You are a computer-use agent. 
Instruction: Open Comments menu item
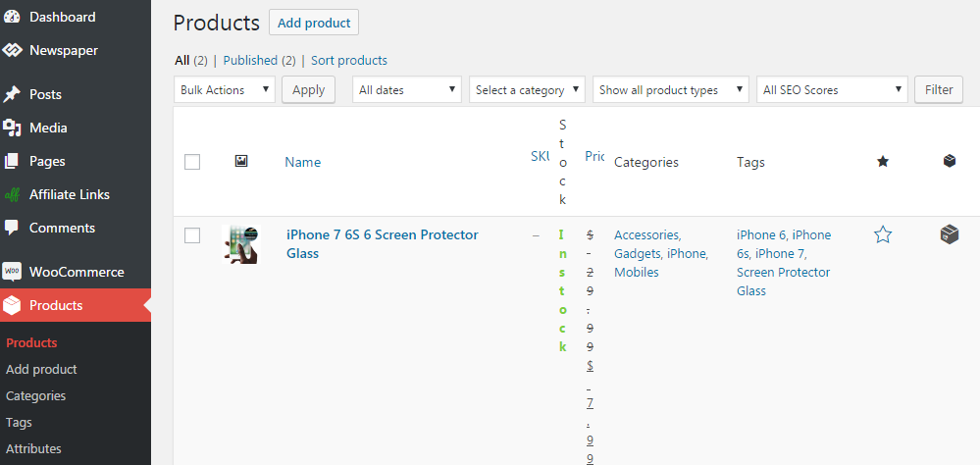(63, 229)
